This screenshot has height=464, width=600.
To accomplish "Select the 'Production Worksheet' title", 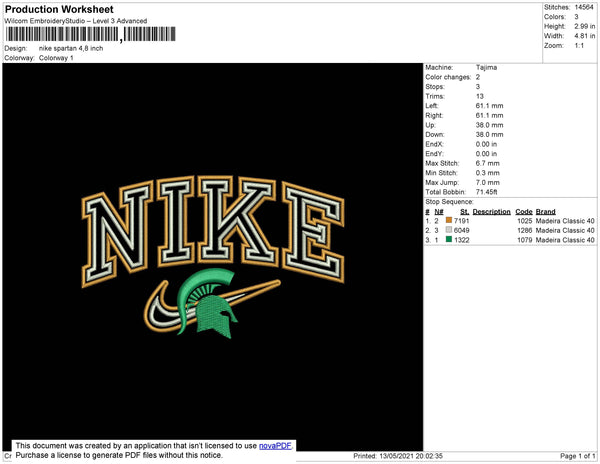I will tap(59, 10).
